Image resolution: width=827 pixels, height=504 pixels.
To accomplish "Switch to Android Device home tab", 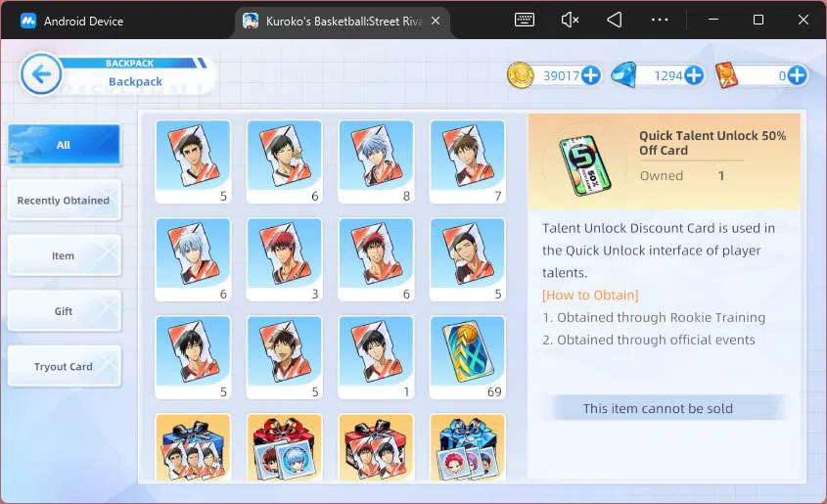I will coord(72,22).
